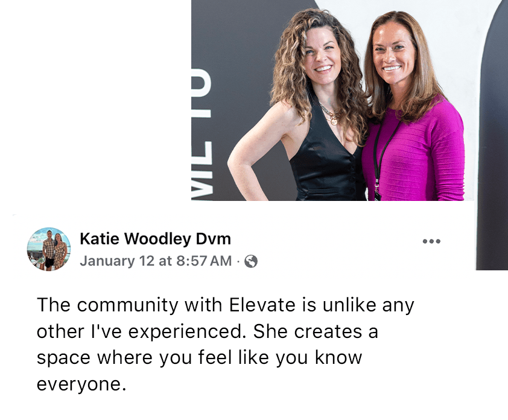
Task: Click the globe public audience icon
Action: (x=251, y=261)
